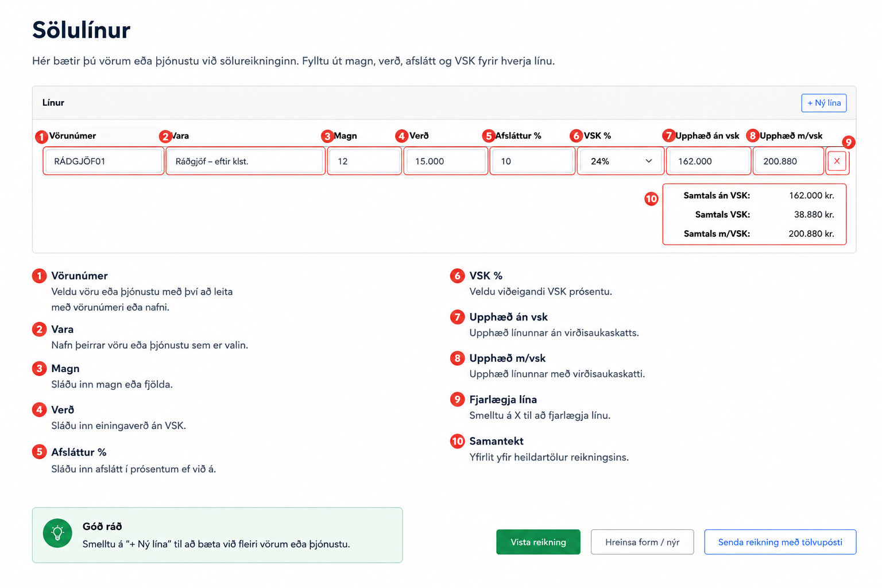This screenshot has height=588, width=882.
Task: Click the green lightbulb tip icon
Action: coord(57,533)
